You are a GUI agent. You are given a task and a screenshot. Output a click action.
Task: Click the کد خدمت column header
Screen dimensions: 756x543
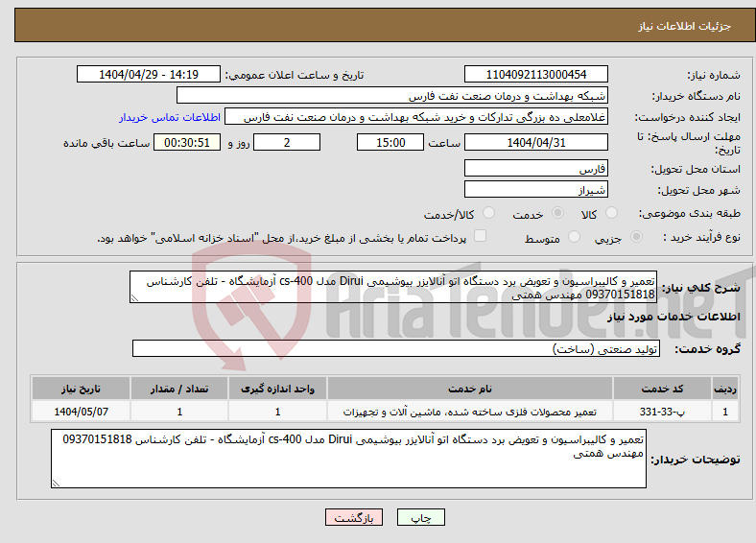pyautogui.click(x=663, y=389)
